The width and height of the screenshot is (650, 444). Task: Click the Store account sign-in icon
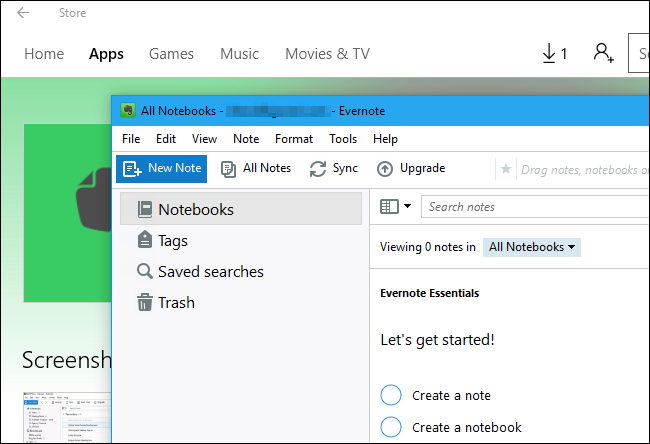[603, 53]
